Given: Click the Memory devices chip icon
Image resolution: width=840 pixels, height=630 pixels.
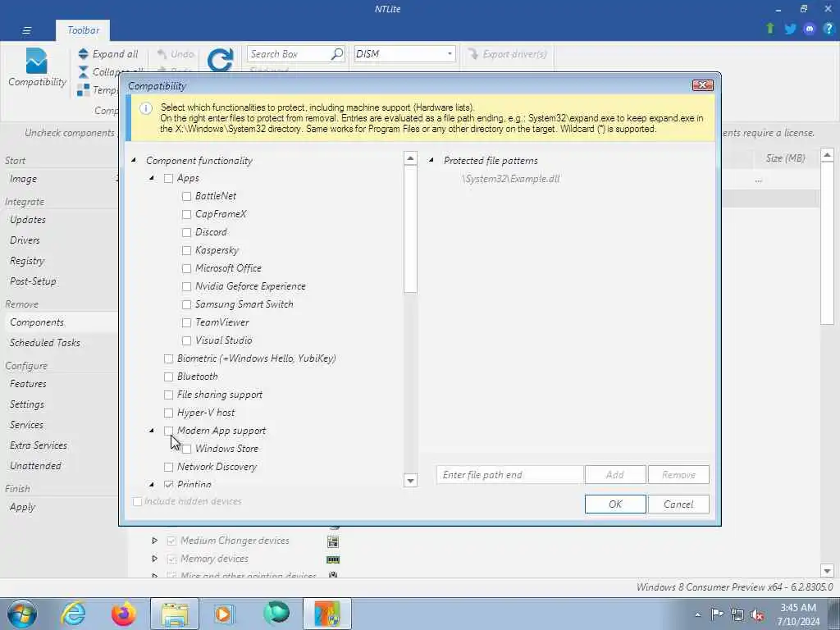Looking at the screenshot, I should (x=333, y=559).
